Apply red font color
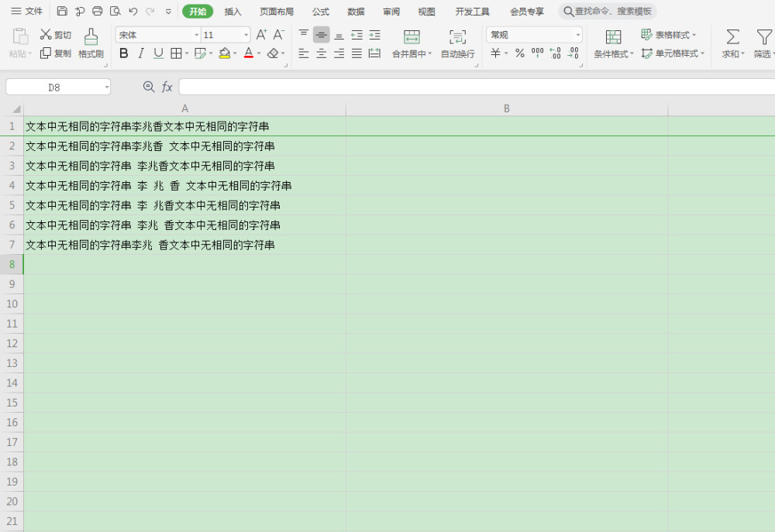Image resolution: width=775 pixels, height=532 pixels. (x=249, y=53)
